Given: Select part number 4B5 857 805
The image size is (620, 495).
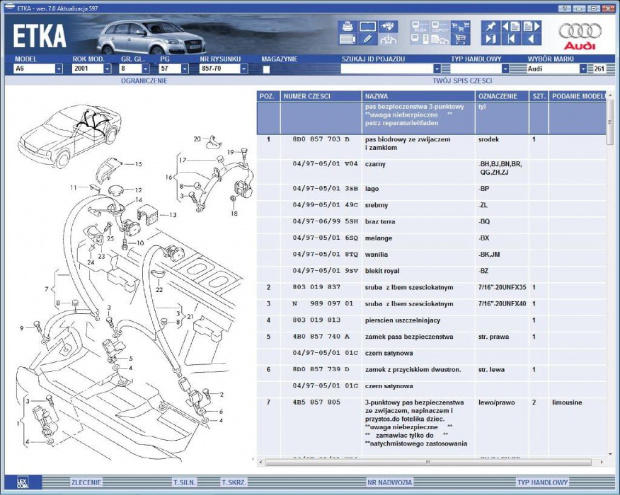Looking at the screenshot, I should click(x=316, y=402).
